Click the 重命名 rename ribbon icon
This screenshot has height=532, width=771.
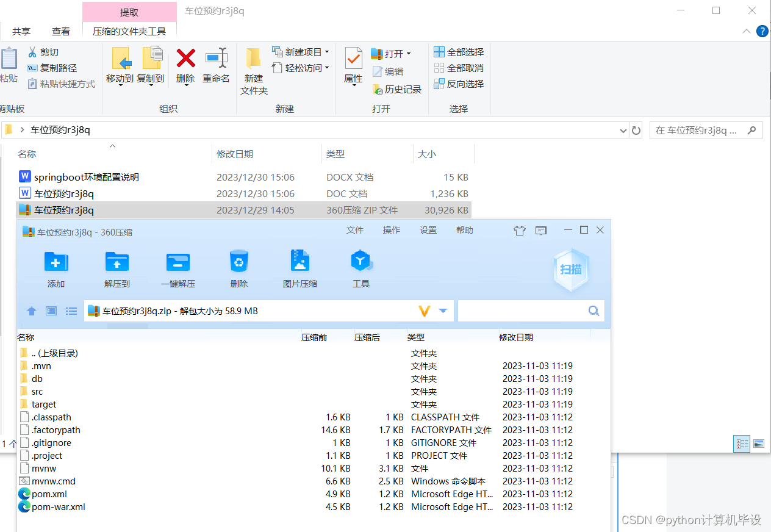[x=217, y=58]
